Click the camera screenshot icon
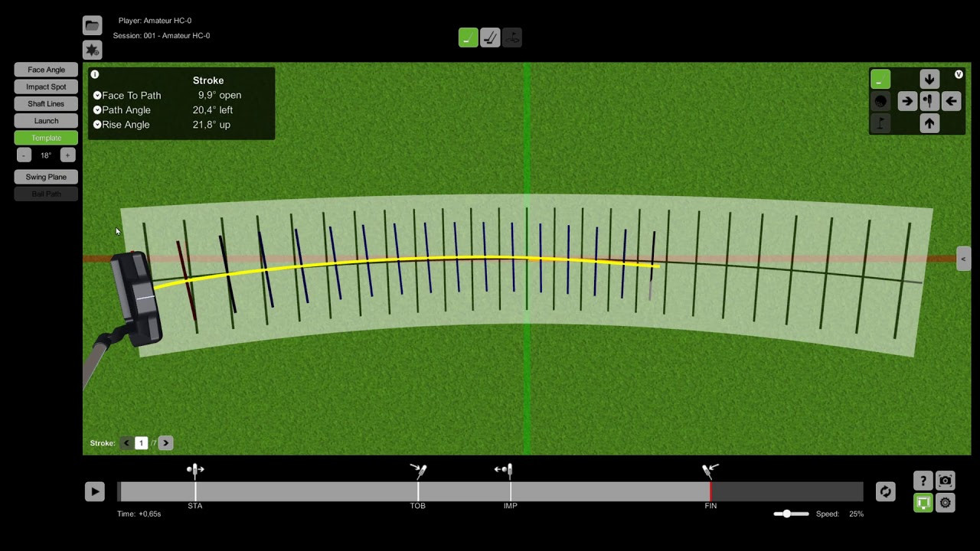980x551 pixels. [946, 481]
